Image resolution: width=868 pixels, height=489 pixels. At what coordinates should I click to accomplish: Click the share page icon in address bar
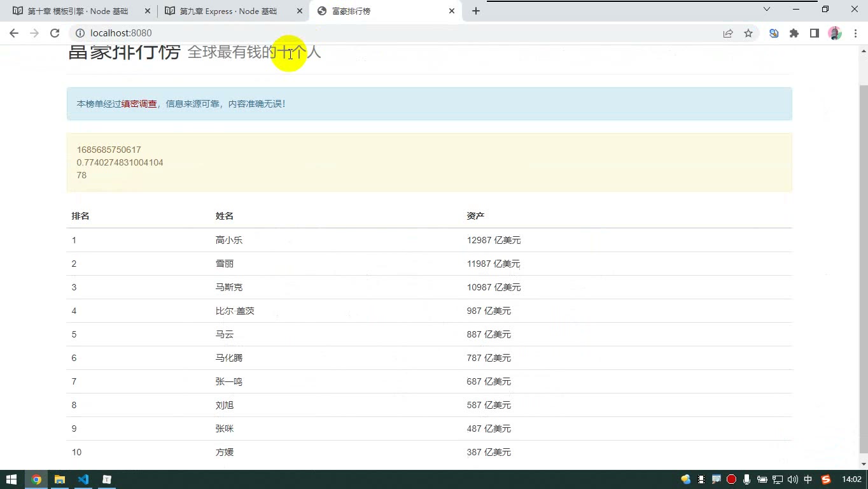(728, 33)
